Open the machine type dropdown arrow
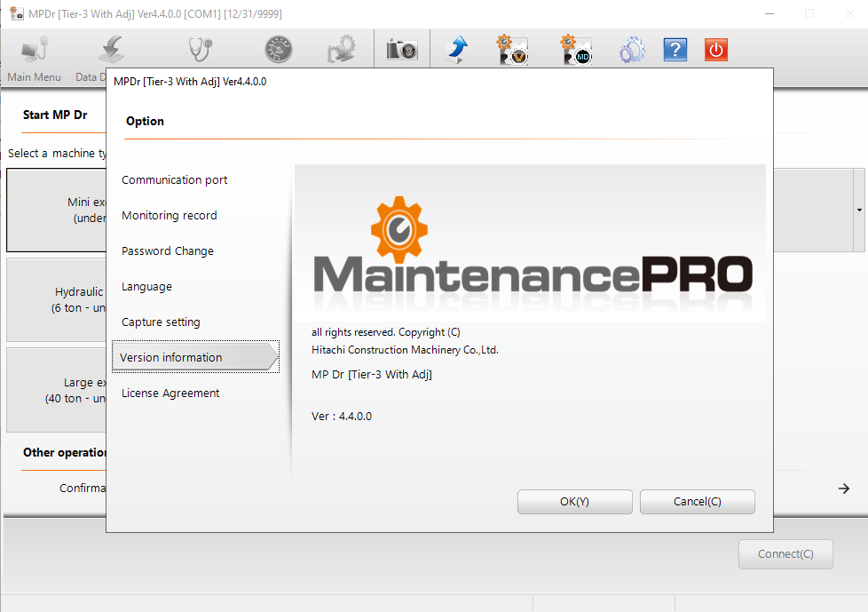 857,209
